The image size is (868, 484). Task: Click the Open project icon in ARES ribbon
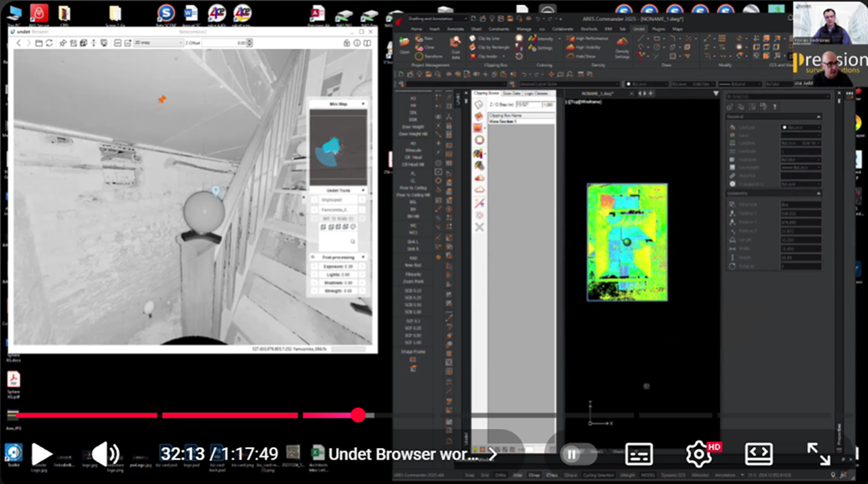coord(404,45)
